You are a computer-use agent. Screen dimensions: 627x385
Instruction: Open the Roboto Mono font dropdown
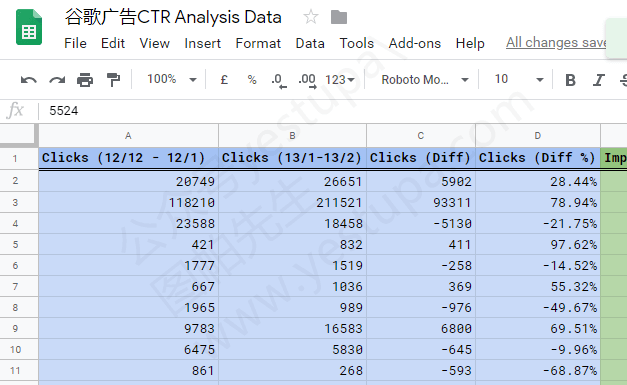425,80
